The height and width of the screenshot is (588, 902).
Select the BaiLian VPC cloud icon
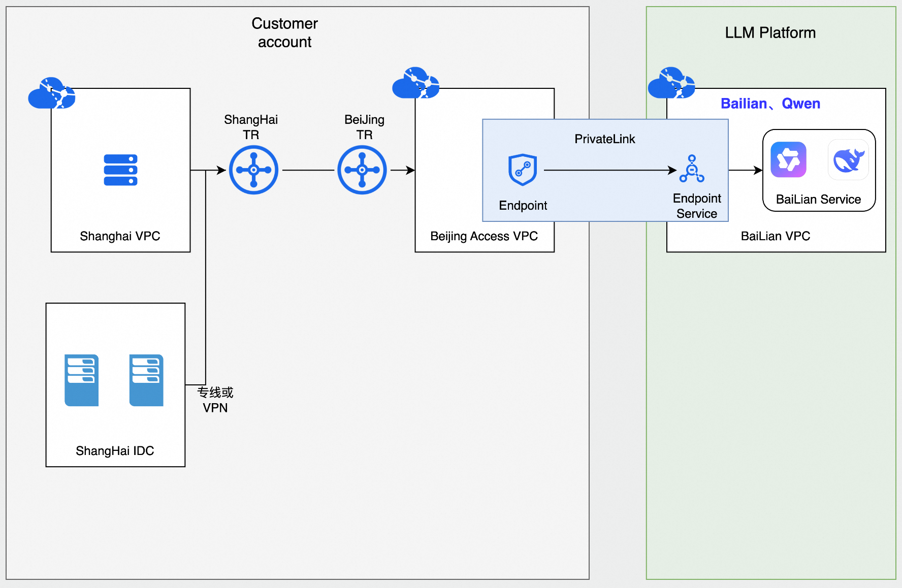pos(671,83)
